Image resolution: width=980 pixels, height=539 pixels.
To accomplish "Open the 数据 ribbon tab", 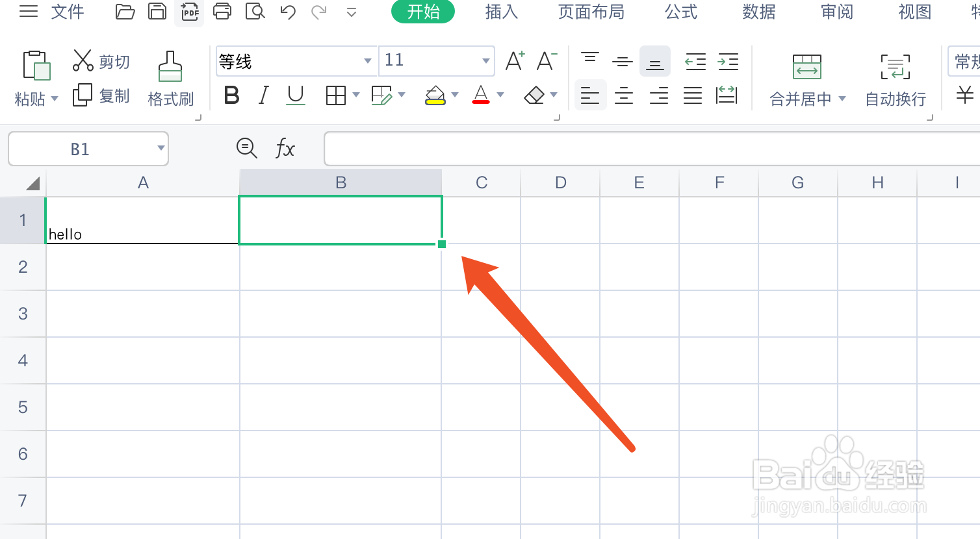I will [758, 12].
